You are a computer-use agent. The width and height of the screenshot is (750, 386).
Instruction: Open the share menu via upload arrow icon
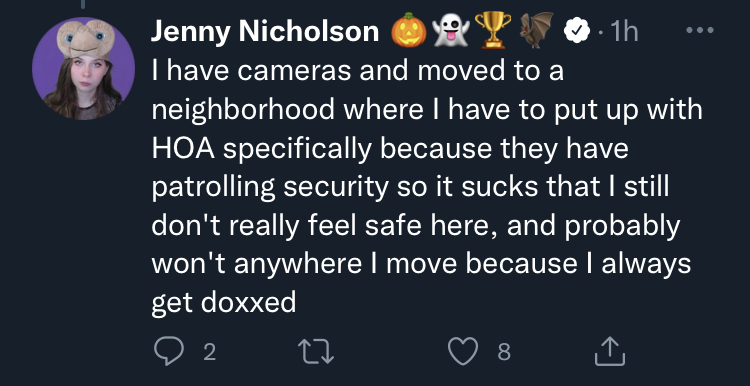pyautogui.click(x=609, y=351)
